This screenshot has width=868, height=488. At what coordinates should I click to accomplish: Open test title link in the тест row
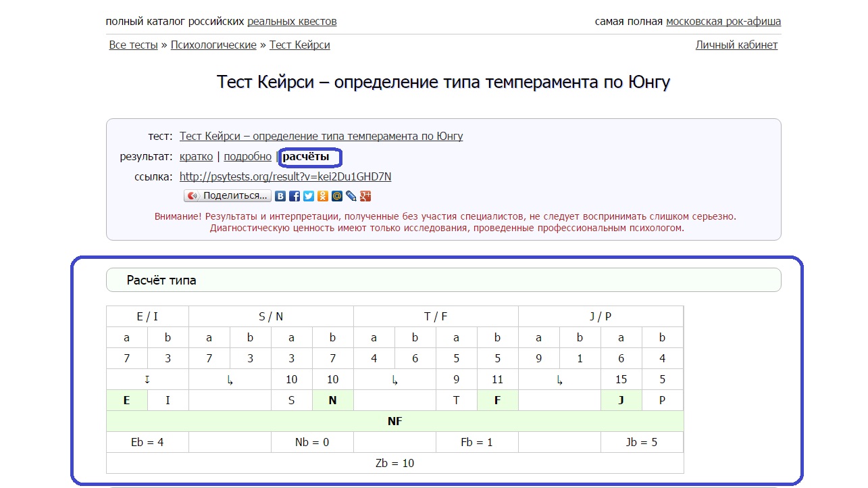coord(321,137)
